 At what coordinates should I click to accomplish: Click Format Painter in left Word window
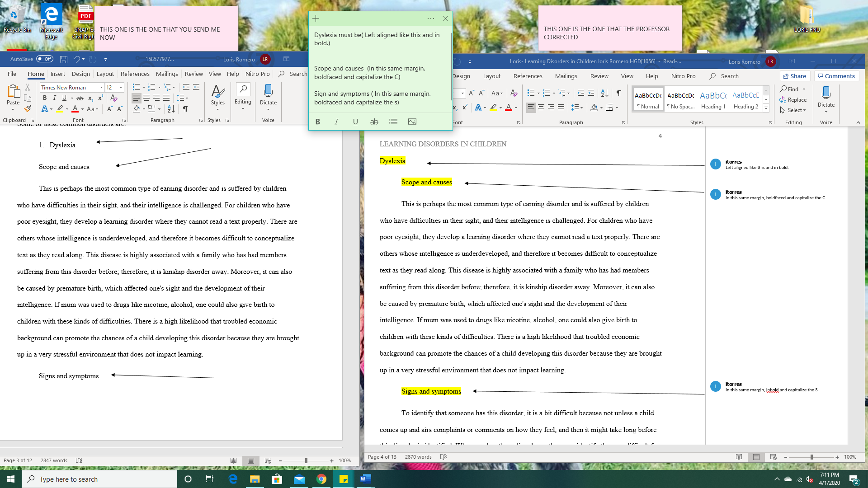(x=28, y=109)
